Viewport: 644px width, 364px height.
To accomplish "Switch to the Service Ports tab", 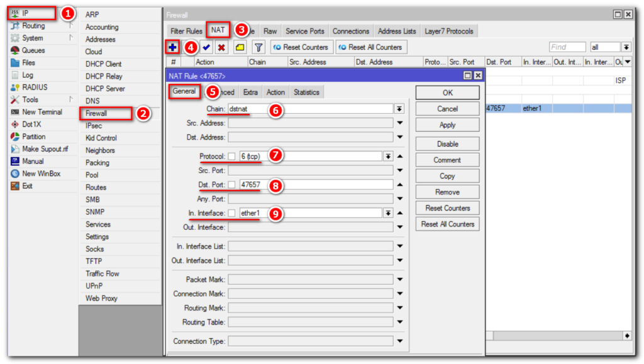I will (305, 31).
